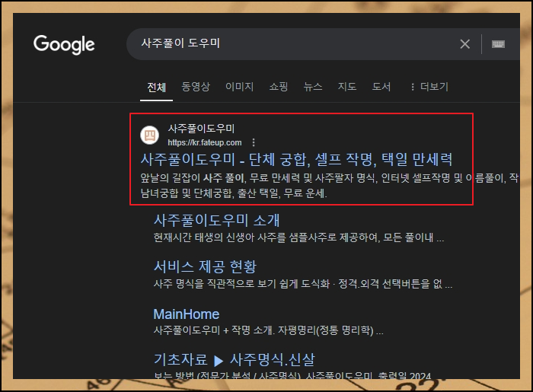The height and width of the screenshot is (392, 533).
Task: Click the snippet starting 앞날의 길잡이 사주 풀이
Action: click(329, 177)
